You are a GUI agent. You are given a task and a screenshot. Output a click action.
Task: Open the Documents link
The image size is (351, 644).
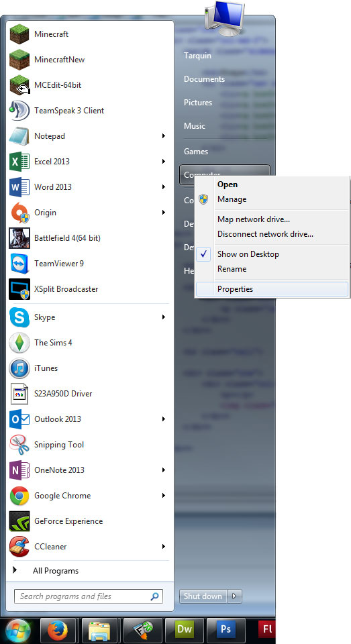(x=204, y=79)
